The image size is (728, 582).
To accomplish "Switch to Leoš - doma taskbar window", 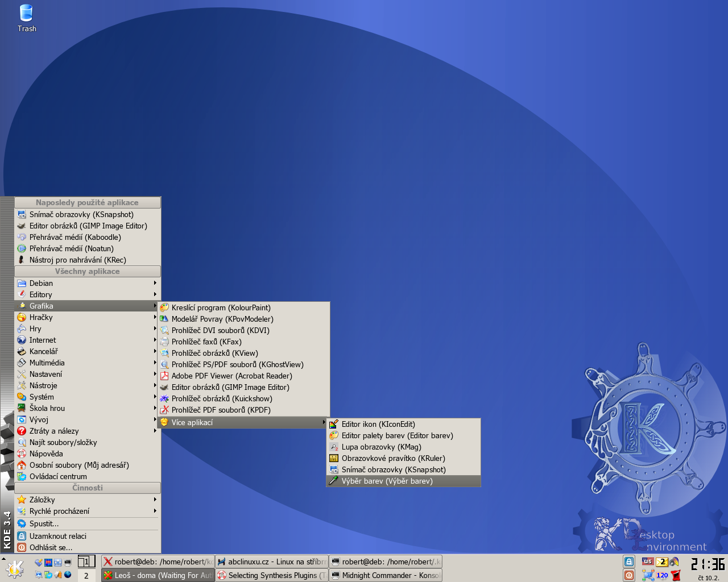I will click(158, 575).
